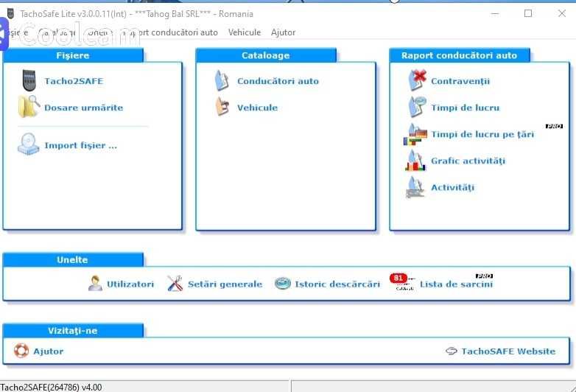Open the Ajutor link in Vizitaţi-ne
This screenshot has width=576, height=392.
pyautogui.click(x=49, y=351)
